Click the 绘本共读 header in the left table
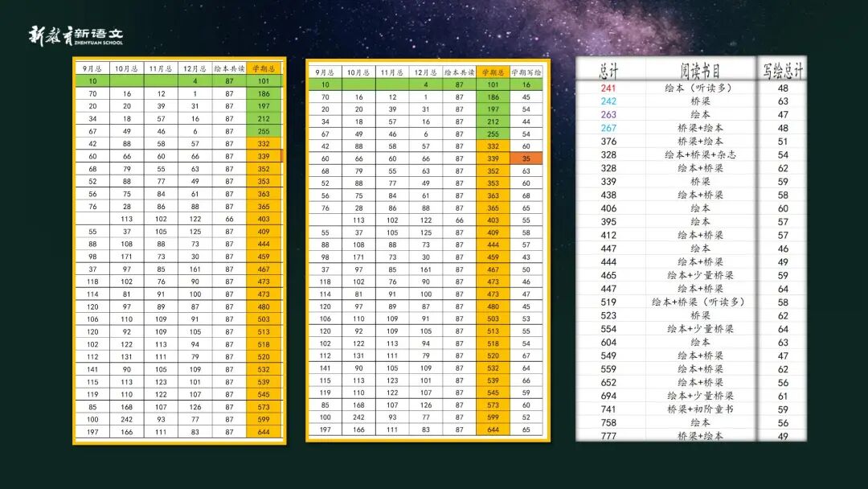Image resolution: width=868 pixels, height=489 pixels. pyautogui.click(x=229, y=68)
